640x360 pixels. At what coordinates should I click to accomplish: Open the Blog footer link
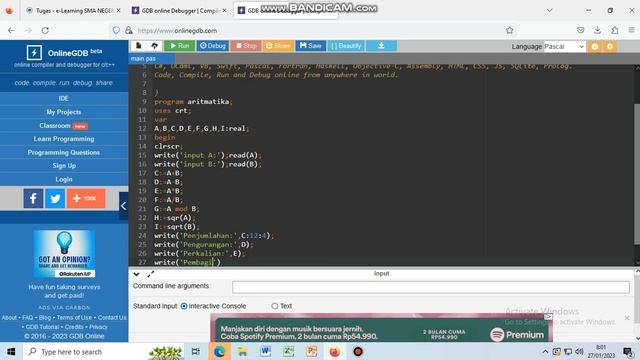pos(45,318)
